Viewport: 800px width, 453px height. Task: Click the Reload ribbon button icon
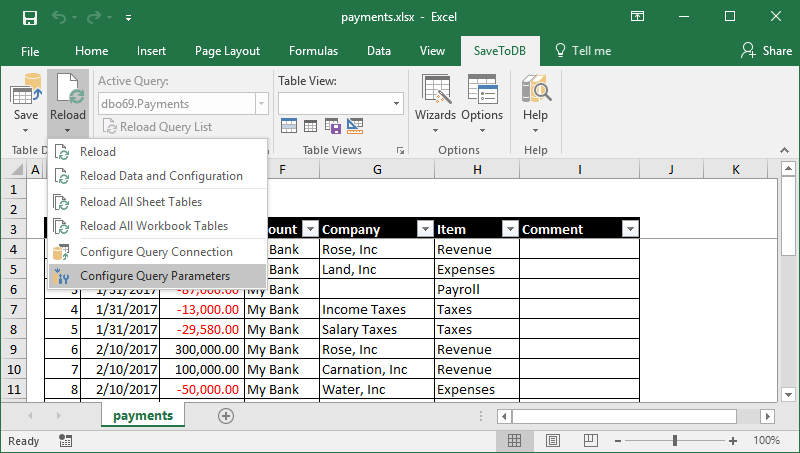tap(68, 90)
